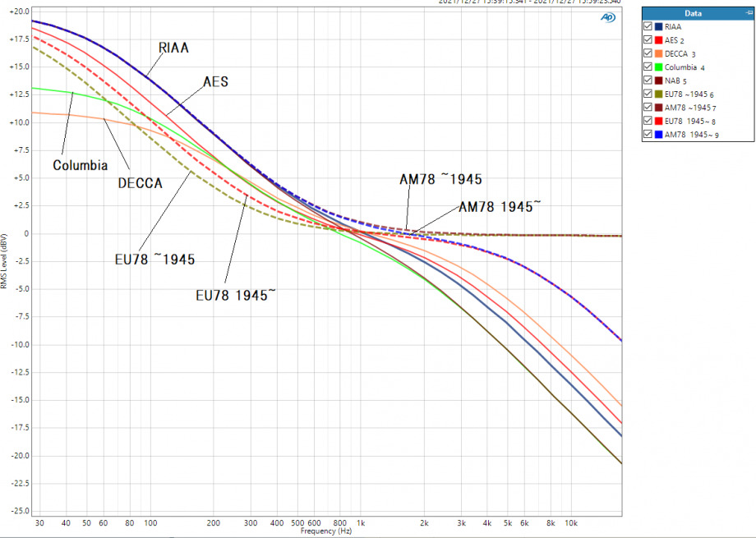Select the AM78 1945~ annotation on the graph
Viewport: 756px width, 538px height.
pyautogui.click(x=500, y=207)
